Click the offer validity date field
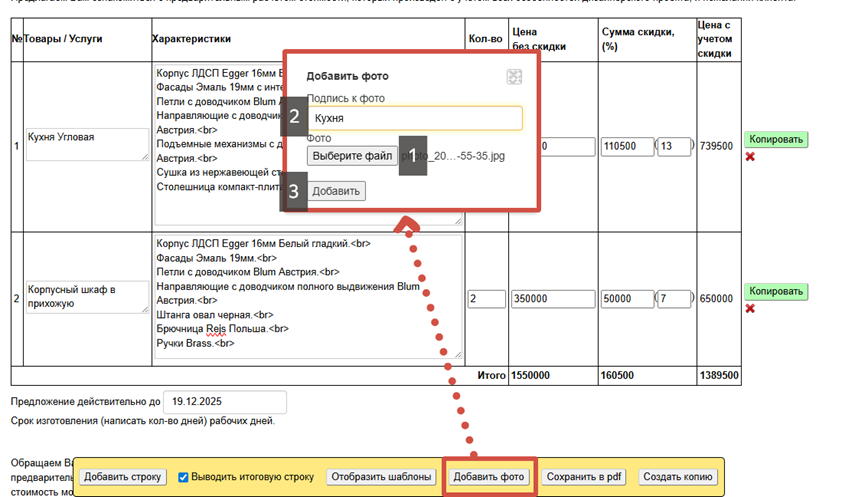 click(224, 401)
